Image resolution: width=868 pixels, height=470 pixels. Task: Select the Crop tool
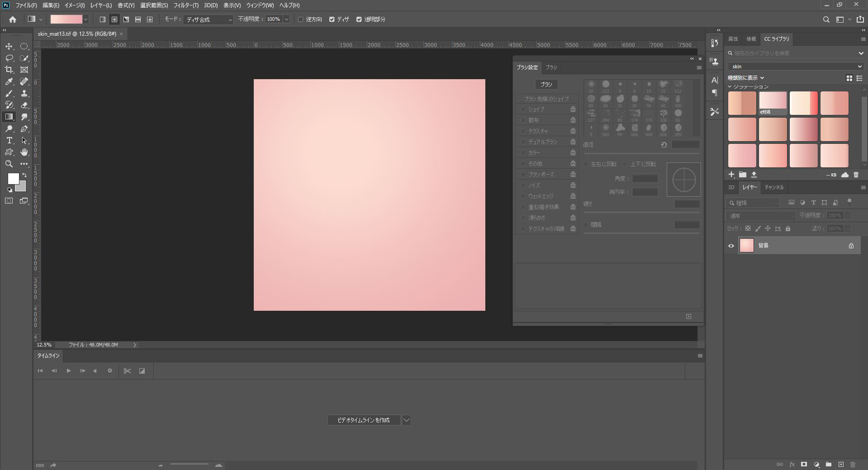9,70
